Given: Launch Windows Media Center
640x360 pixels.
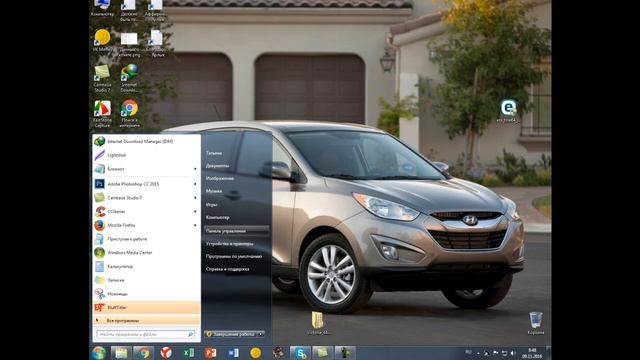Looking at the screenshot, I should click(x=147, y=253).
